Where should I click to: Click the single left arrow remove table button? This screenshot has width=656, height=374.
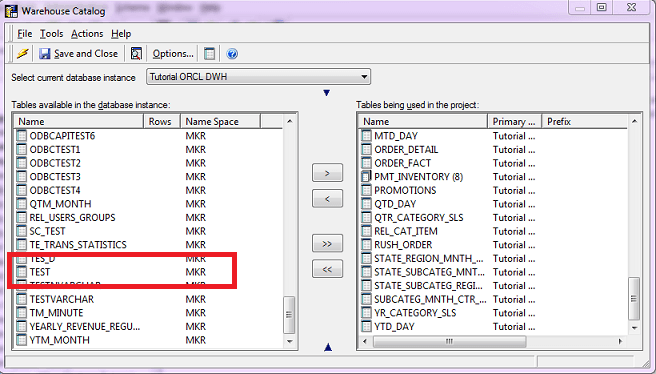(x=327, y=198)
